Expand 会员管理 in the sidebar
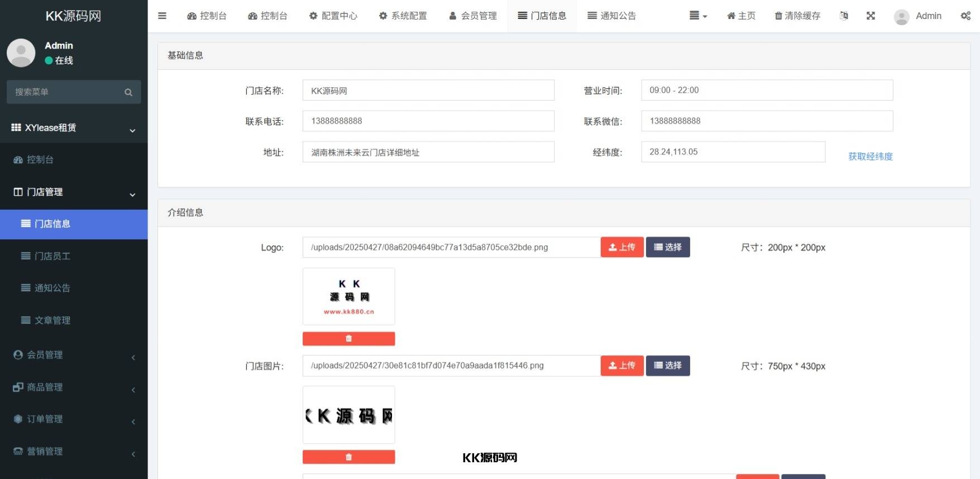The image size is (980, 479). pyautogui.click(x=74, y=355)
